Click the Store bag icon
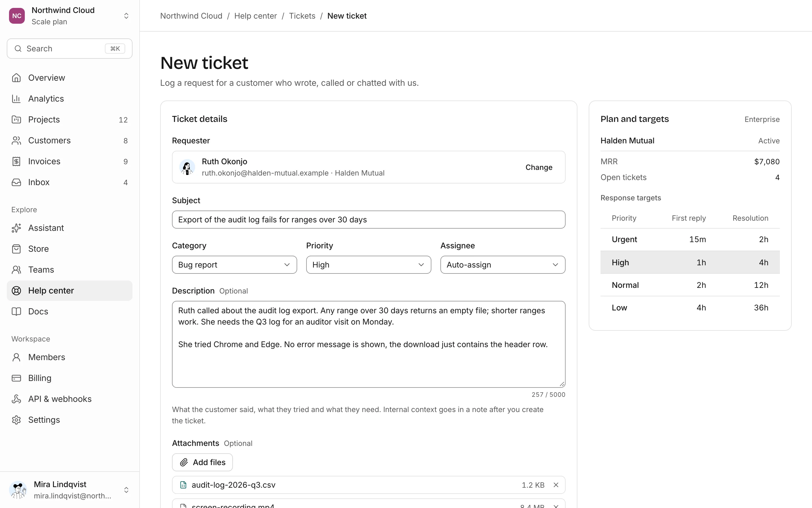The width and height of the screenshot is (812, 508). pyautogui.click(x=16, y=249)
